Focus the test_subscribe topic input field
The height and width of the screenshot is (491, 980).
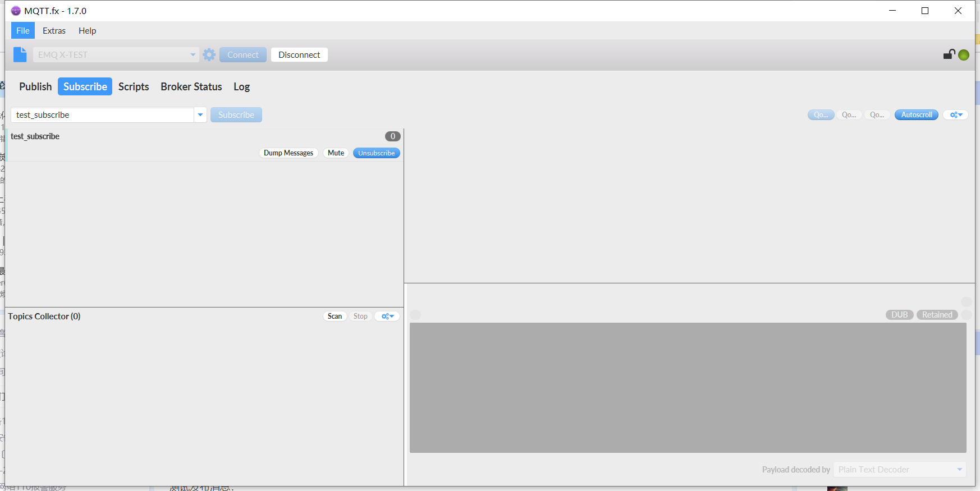click(103, 115)
